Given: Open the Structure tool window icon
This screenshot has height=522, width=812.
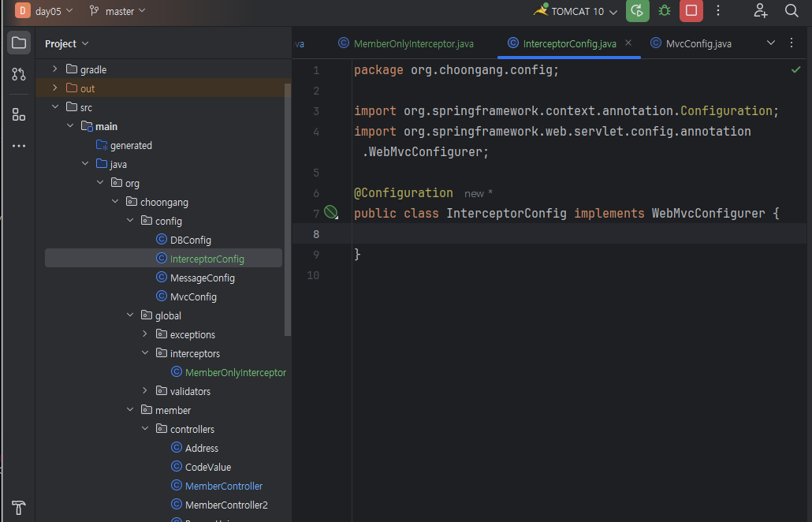Looking at the screenshot, I should click(x=19, y=114).
